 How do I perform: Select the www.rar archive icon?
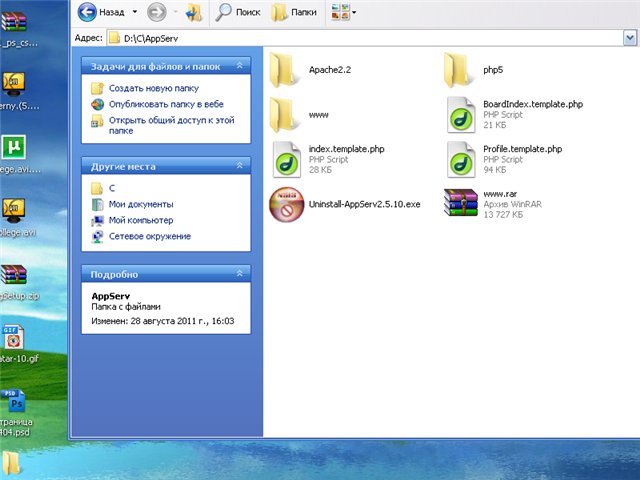click(461, 202)
